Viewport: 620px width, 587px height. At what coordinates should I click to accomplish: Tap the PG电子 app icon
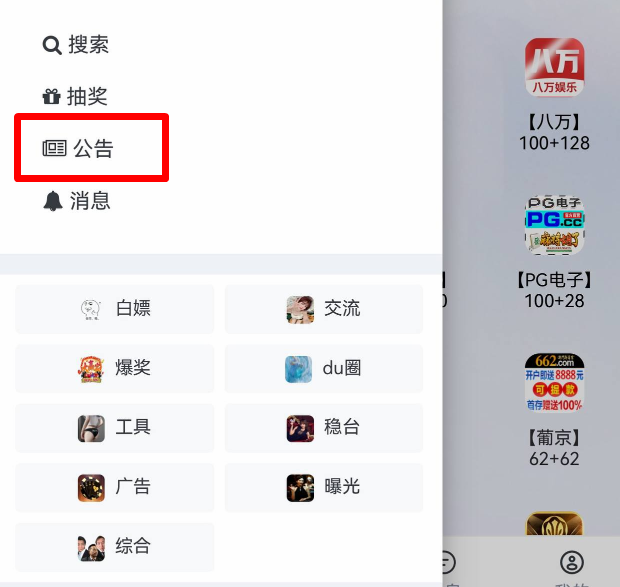554,225
